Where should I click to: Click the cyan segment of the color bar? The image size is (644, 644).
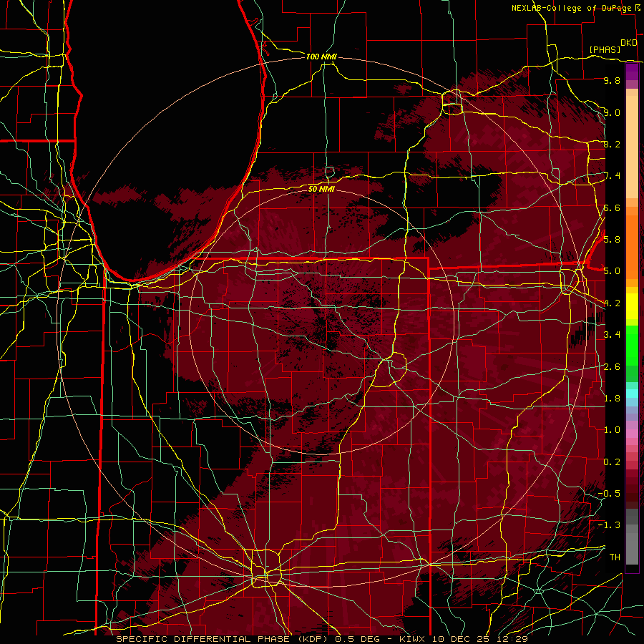tap(632, 394)
